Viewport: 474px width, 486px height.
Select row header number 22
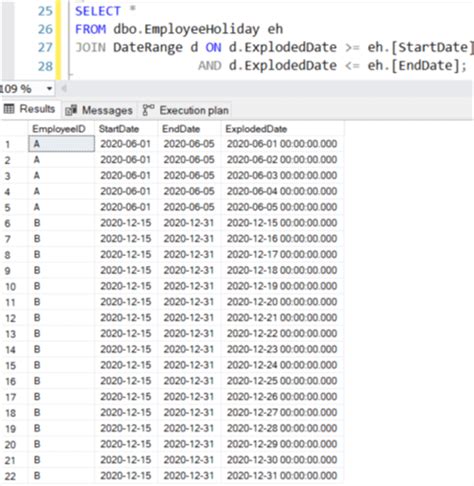click(x=15, y=476)
